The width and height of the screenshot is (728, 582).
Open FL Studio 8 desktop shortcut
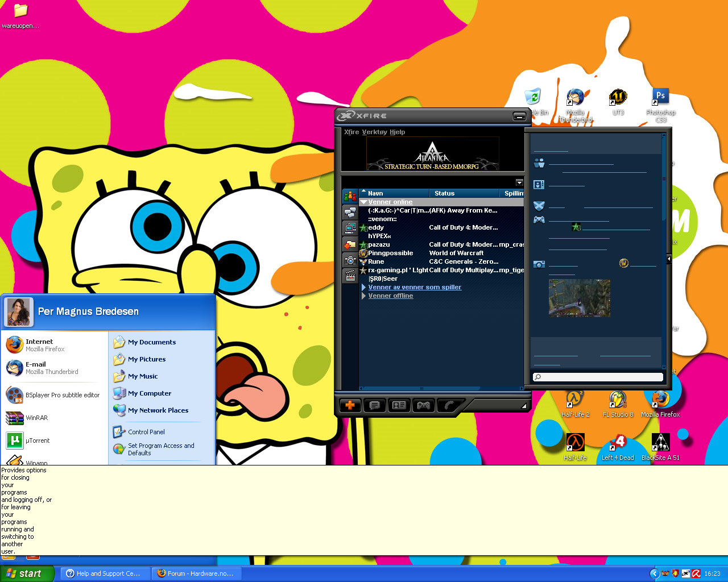pyautogui.click(x=618, y=404)
